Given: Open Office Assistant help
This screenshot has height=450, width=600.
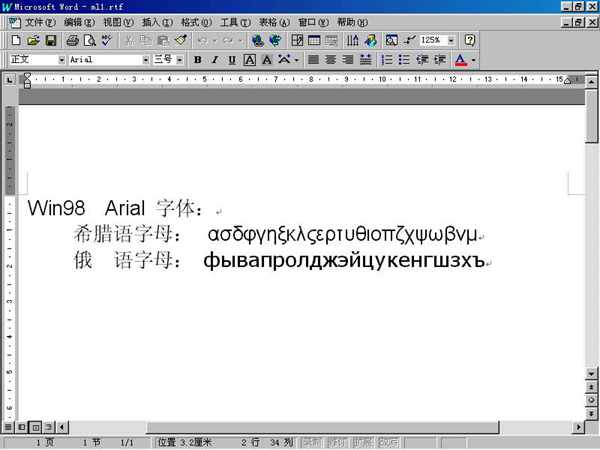Looking at the screenshot, I should (470, 40).
